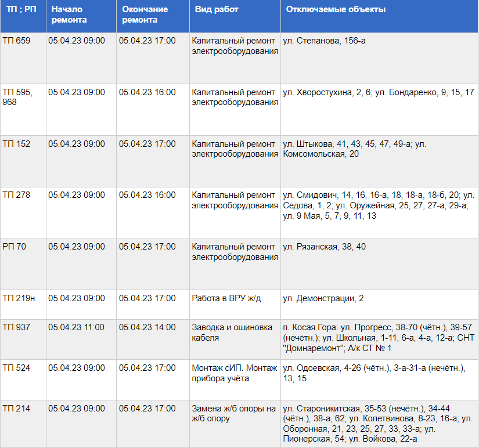The width and height of the screenshot is (479, 448).
Task: Select the "ТП 595, 968" cell
Action: click(18, 97)
